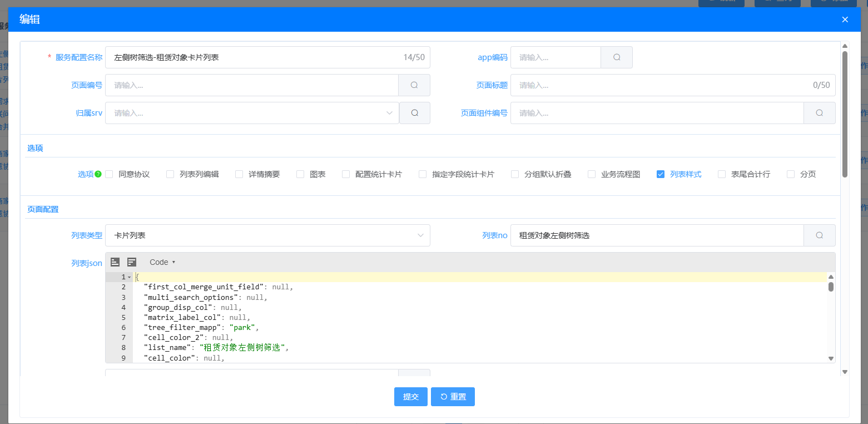This screenshot has width=868, height=424.
Task: Click into the 页面标题 input field
Action: (662, 85)
